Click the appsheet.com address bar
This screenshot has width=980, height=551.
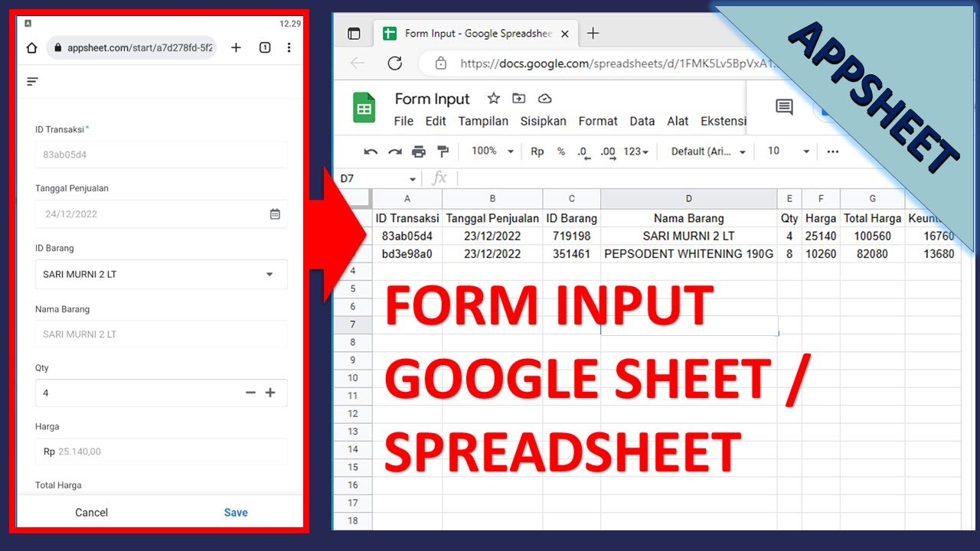click(x=132, y=47)
